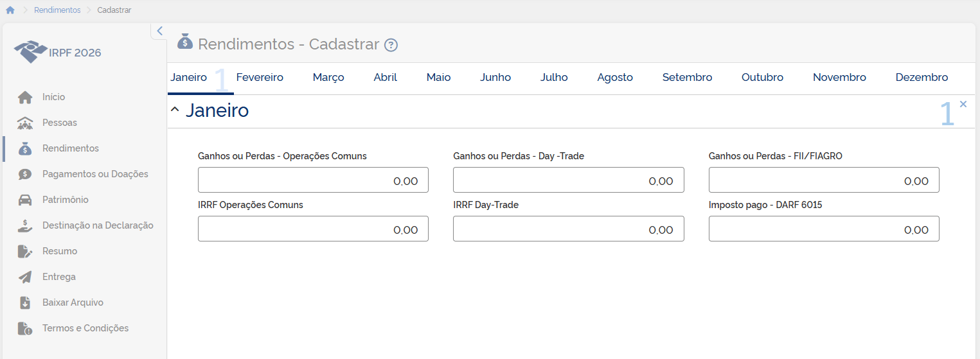Click the Destinação na Declaração hand icon

click(x=25, y=225)
